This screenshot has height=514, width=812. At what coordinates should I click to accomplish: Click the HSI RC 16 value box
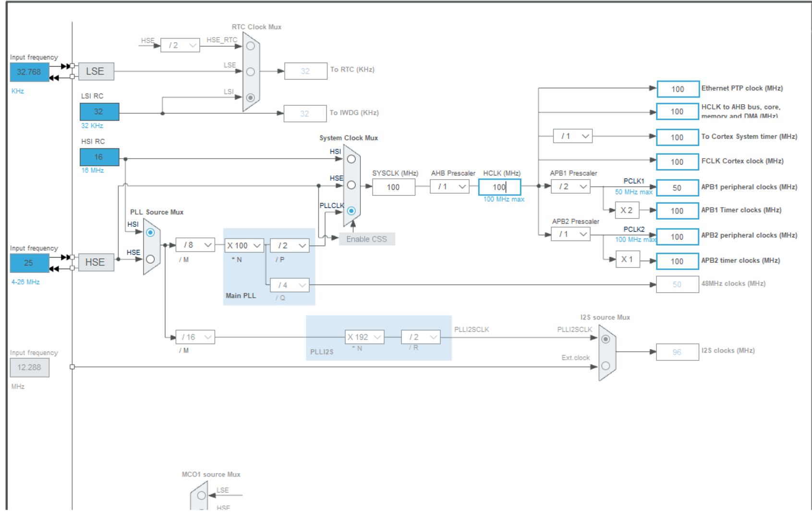[x=99, y=157]
